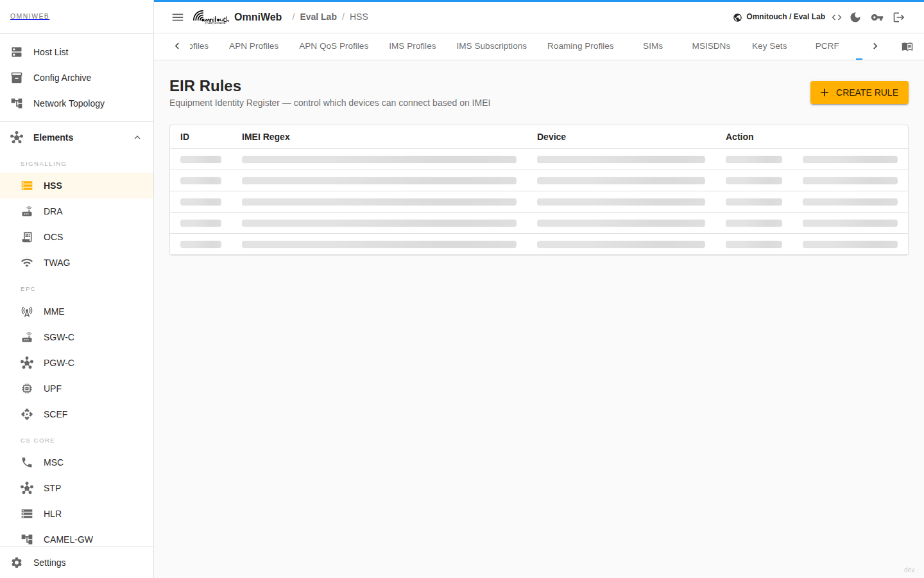Screen dimensions: 924x578
Task: Open Config Archive in sidebar
Action: pos(77,78)
